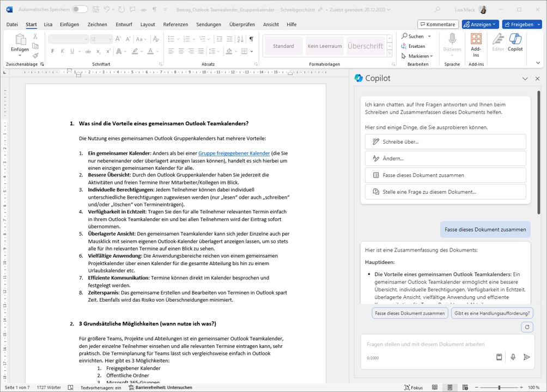Image resolution: width=547 pixels, height=392 pixels.
Task: Click the Gibt es eine Handlungsaufforderung? chip
Action: 492,313
